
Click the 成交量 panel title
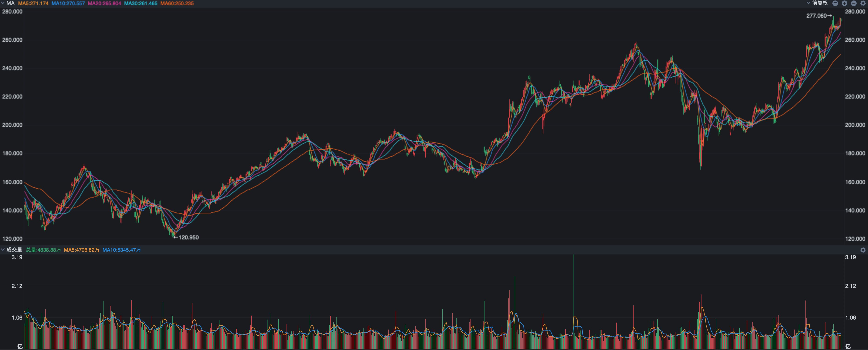pos(14,250)
